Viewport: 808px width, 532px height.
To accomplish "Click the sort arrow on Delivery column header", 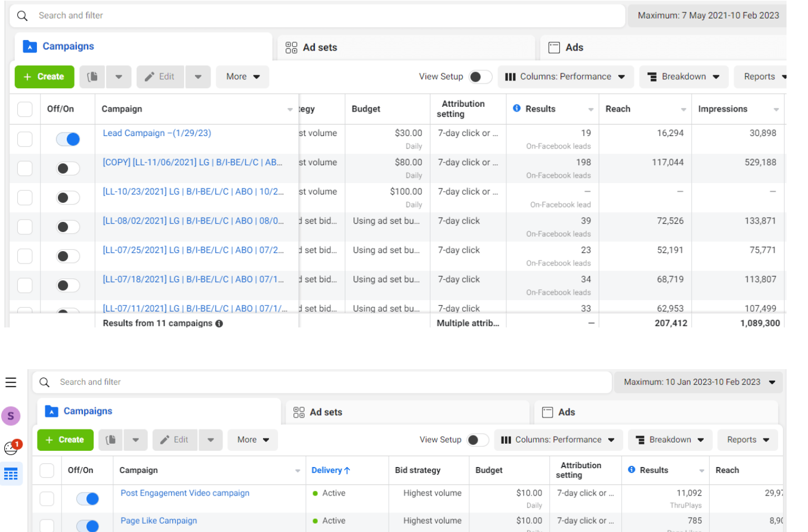I will coord(347,471).
